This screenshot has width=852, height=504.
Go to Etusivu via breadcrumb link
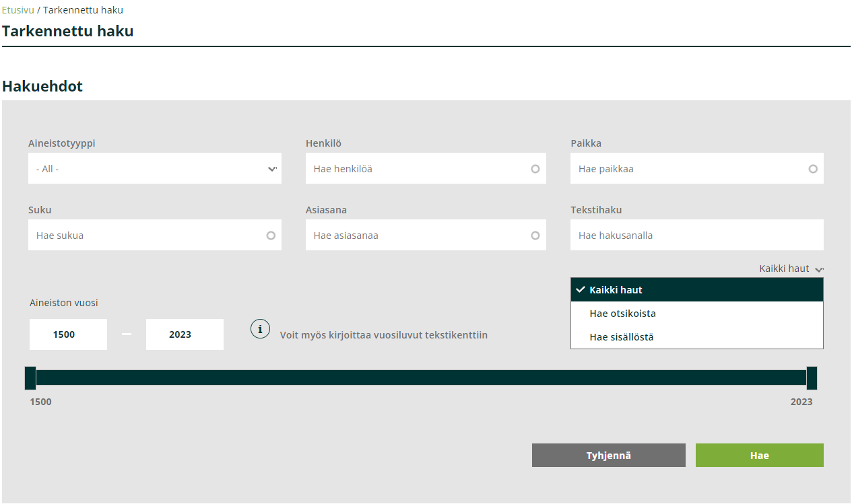coord(18,10)
